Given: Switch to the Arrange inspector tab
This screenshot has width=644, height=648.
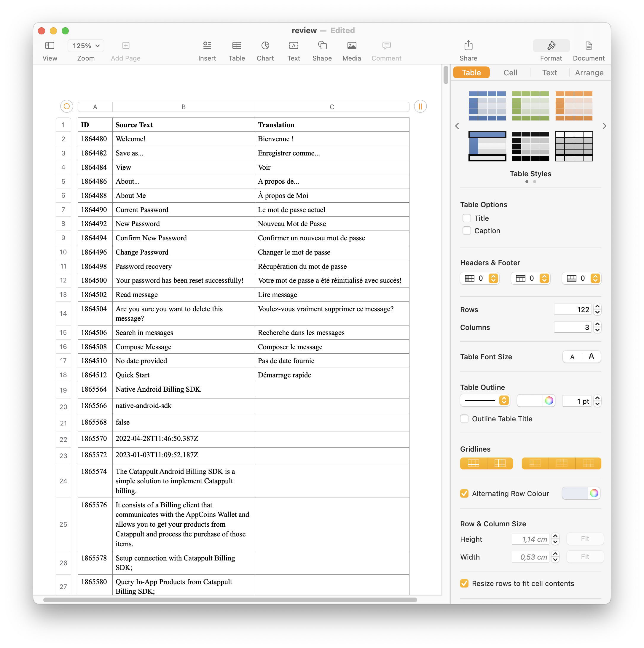Looking at the screenshot, I should point(589,72).
